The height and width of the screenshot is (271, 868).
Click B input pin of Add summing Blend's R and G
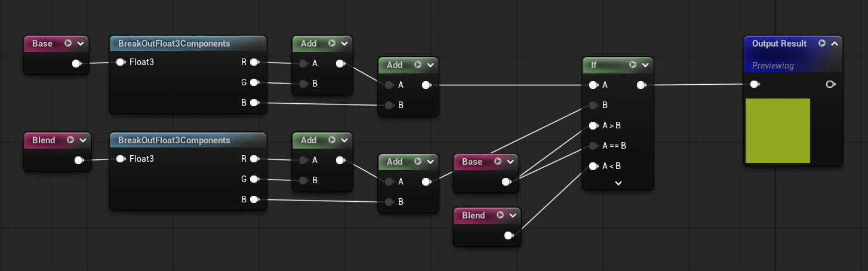pos(303,180)
